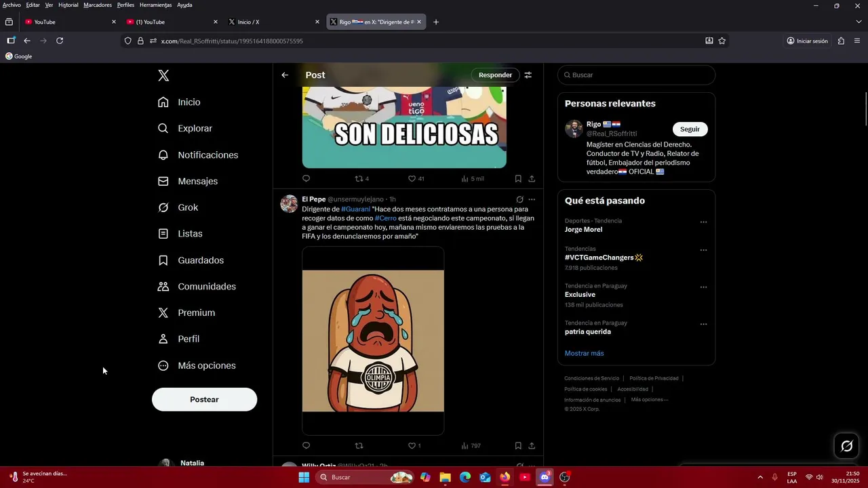Open the #Cerro hashtag
The image size is (868, 488).
(386, 218)
